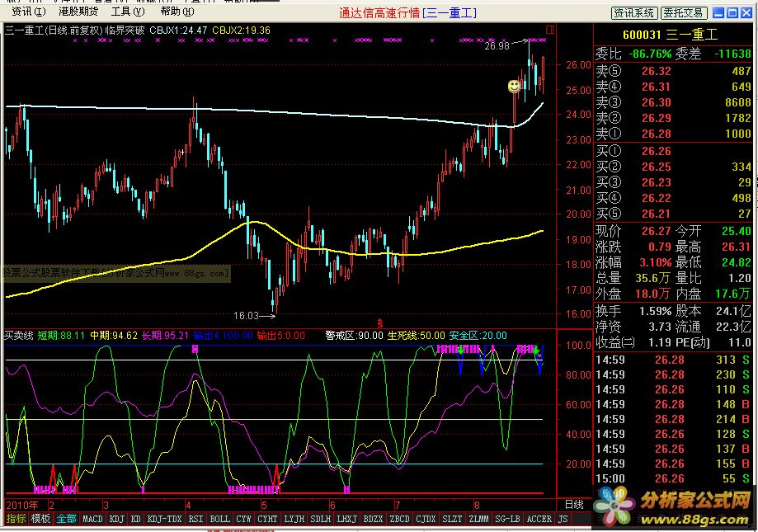
Task: Select the RSI indicator tab
Action: click(x=195, y=519)
